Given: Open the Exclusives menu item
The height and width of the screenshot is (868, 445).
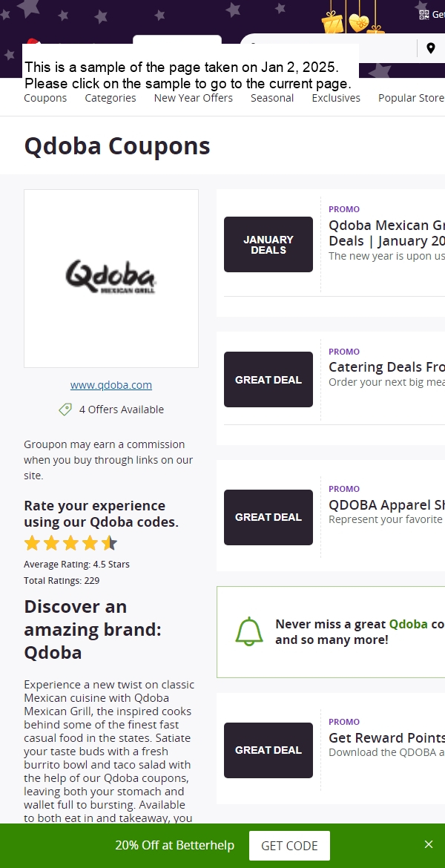Looking at the screenshot, I should (336, 98).
